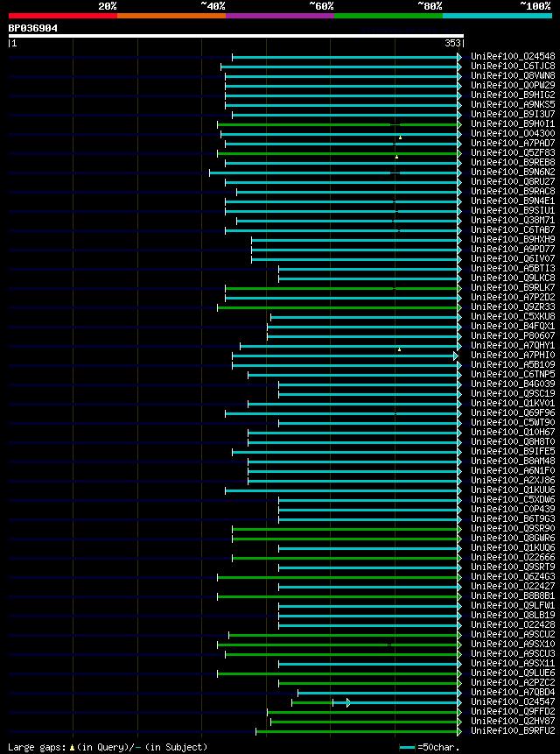
Task: Select the UniRef100_A9SX10 label
Action: pyautogui.click(x=513, y=645)
